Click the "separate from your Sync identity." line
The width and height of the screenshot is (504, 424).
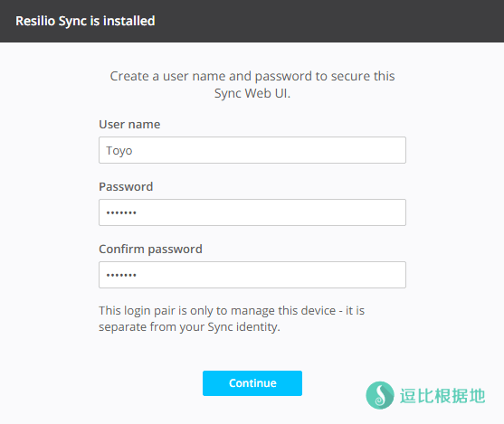tap(189, 327)
